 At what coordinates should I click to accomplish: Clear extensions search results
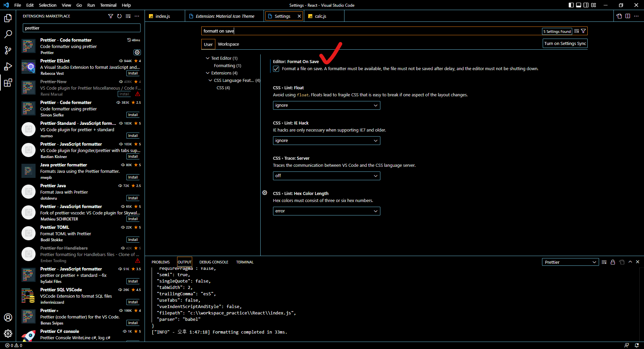point(128,16)
